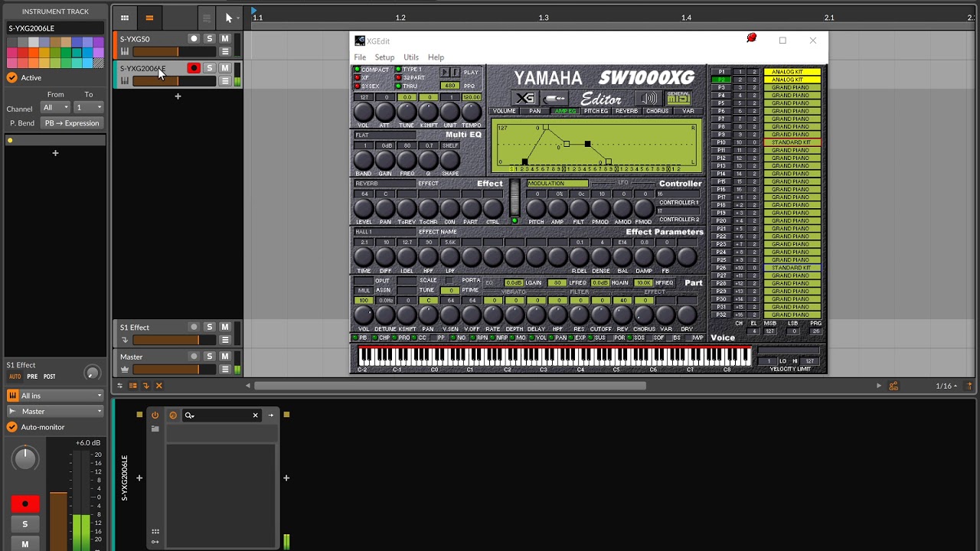Click the XG logo button in XGEdit
The width and height of the screenshot is (980, 551).
tap(524, 98)
